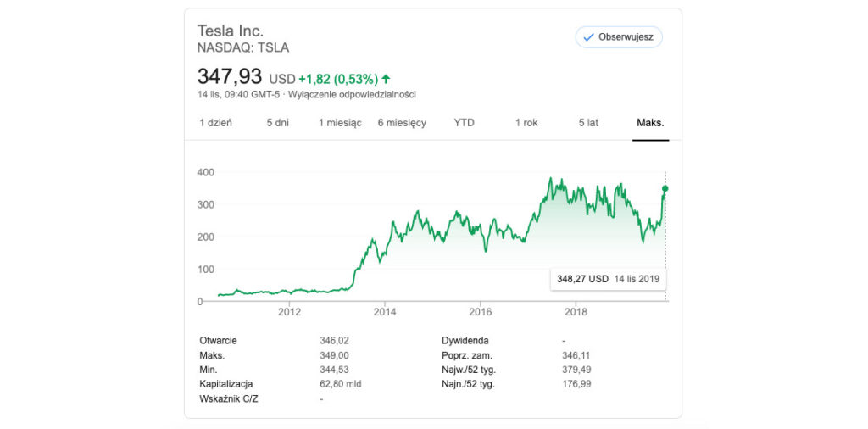Click the day high value 349,00
Screen dimensions: 868x429
(x=334, y=355)
